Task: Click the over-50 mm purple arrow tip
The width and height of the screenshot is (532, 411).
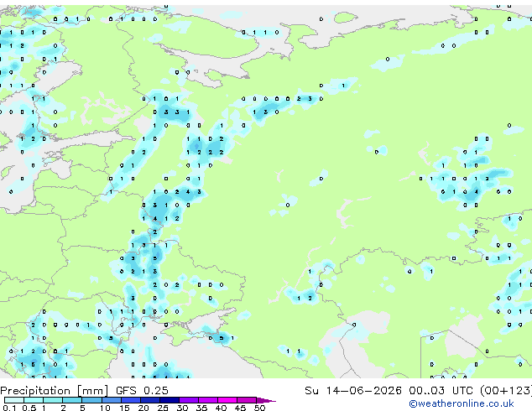Action: coord(266,400)
